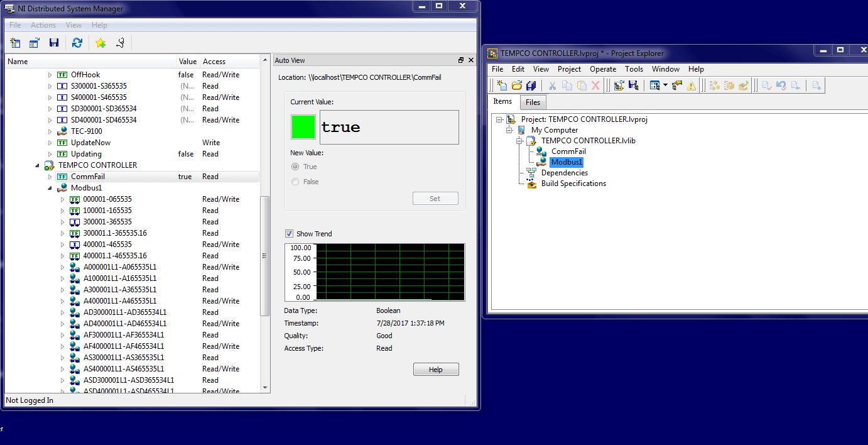Select the False radio button
The width and height of the screenshot is (868, 445).
pos(295,182)
